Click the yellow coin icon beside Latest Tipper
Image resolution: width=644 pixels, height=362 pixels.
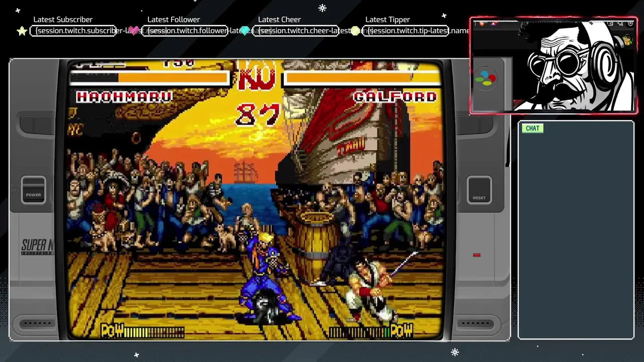355,31
